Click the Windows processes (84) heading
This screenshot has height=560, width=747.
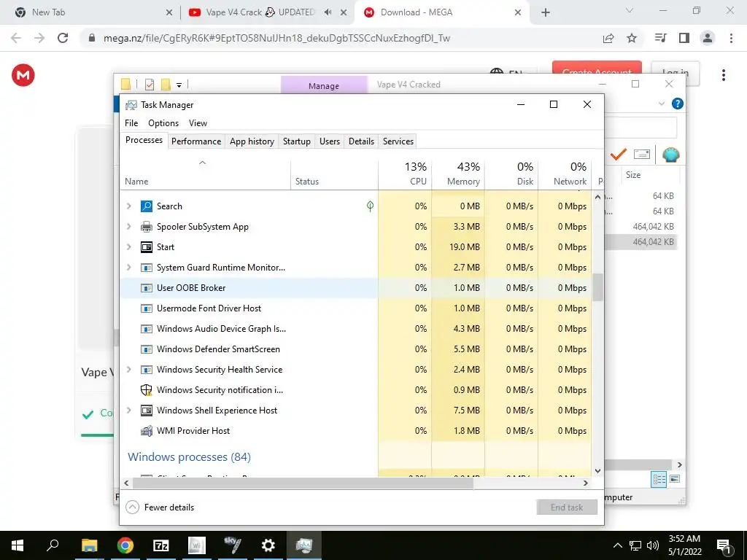189,457
